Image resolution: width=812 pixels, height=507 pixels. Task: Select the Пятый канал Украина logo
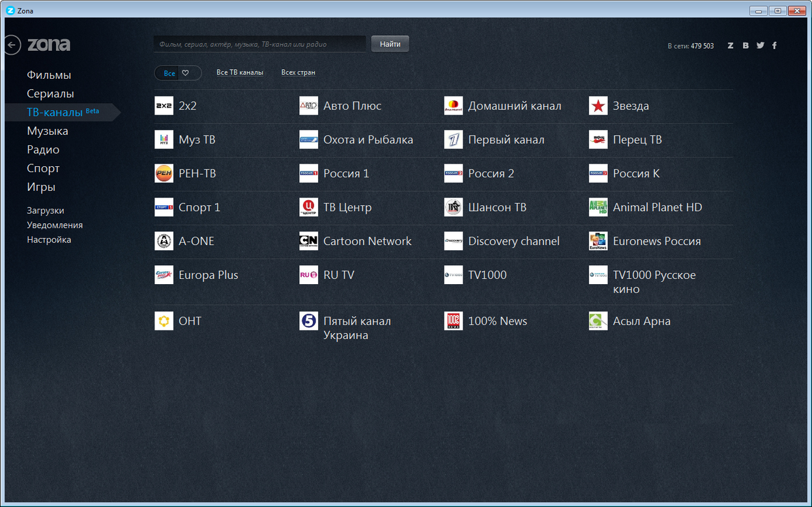[x=308, y=321]
